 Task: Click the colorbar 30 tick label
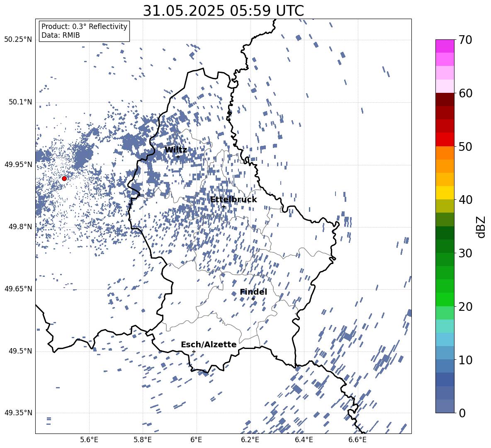coord(465,253)
